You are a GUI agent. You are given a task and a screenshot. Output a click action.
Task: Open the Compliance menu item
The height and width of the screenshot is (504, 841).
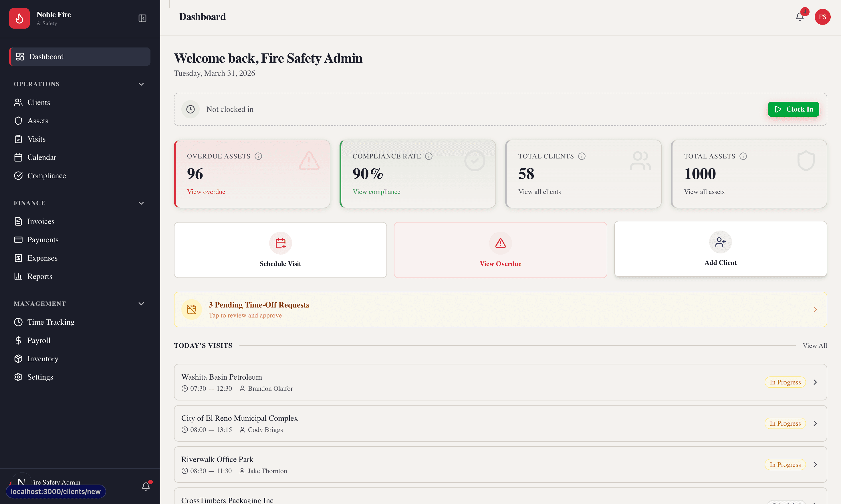coord(47,176)
